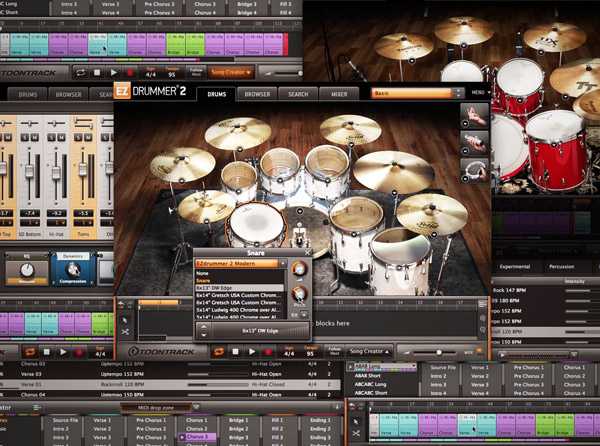600x446 pixels.
Task: Stop playback in the front EZdrummer window
Action: (x=235, y=351)
